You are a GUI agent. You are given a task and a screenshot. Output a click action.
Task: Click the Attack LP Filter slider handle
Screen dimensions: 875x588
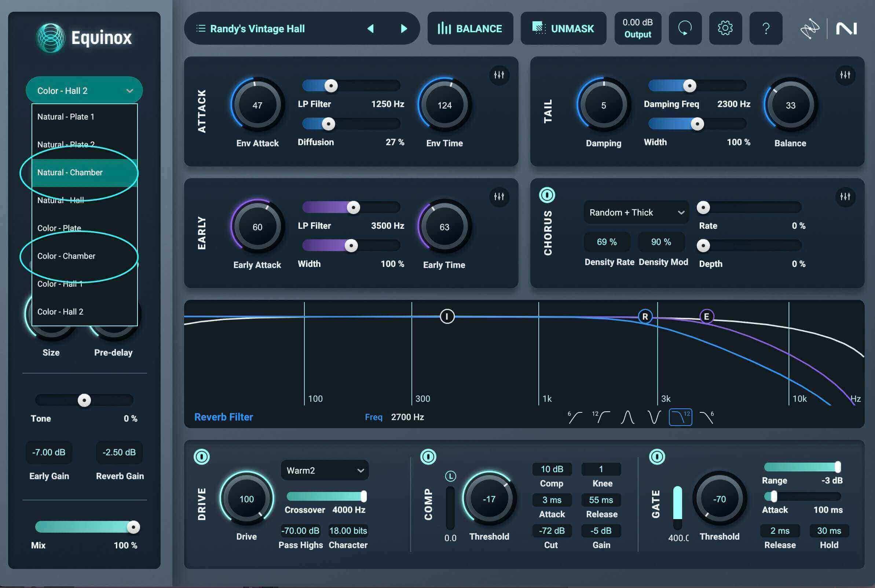[x=331, y=86]
